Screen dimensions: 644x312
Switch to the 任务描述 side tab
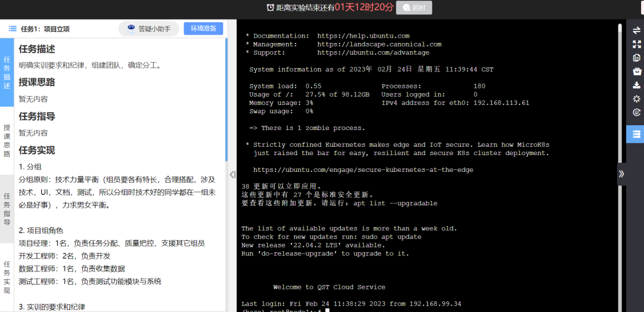coord(7,72)
